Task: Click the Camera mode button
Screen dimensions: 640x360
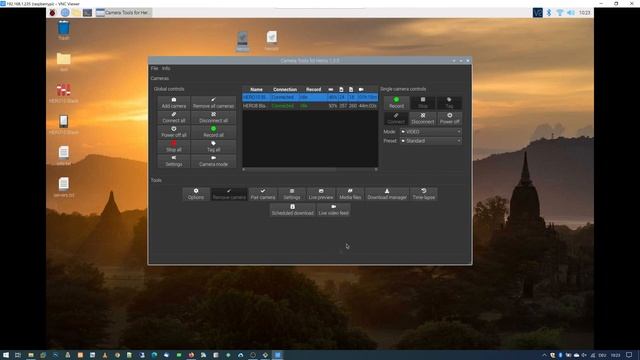Action: (213, 161)
